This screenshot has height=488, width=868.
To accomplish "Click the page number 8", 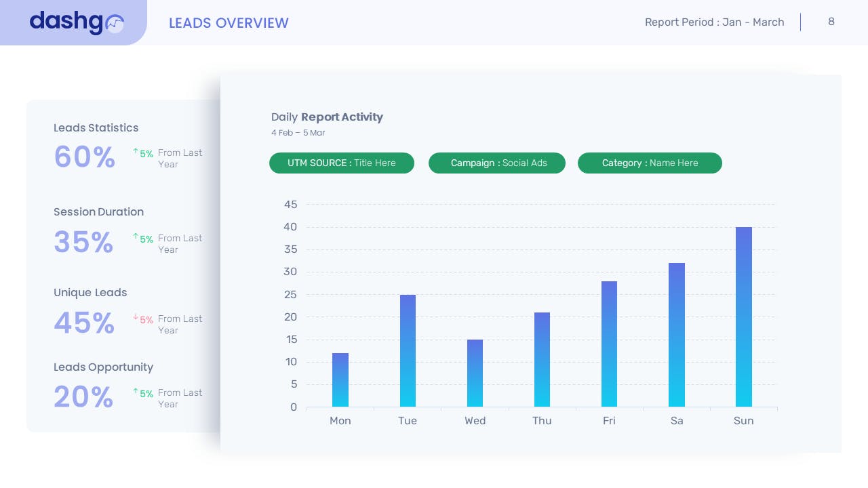I will click(831, 22).
